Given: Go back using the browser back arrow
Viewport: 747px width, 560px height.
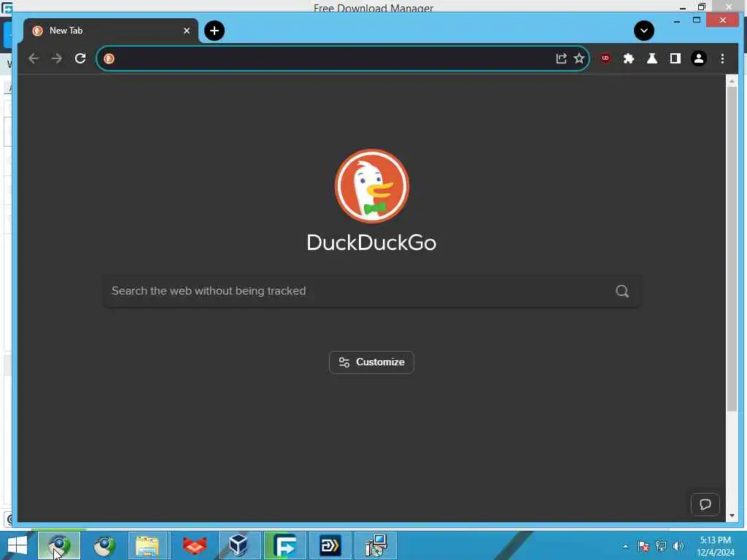Looking at the screenshot, I should point(34,58).
